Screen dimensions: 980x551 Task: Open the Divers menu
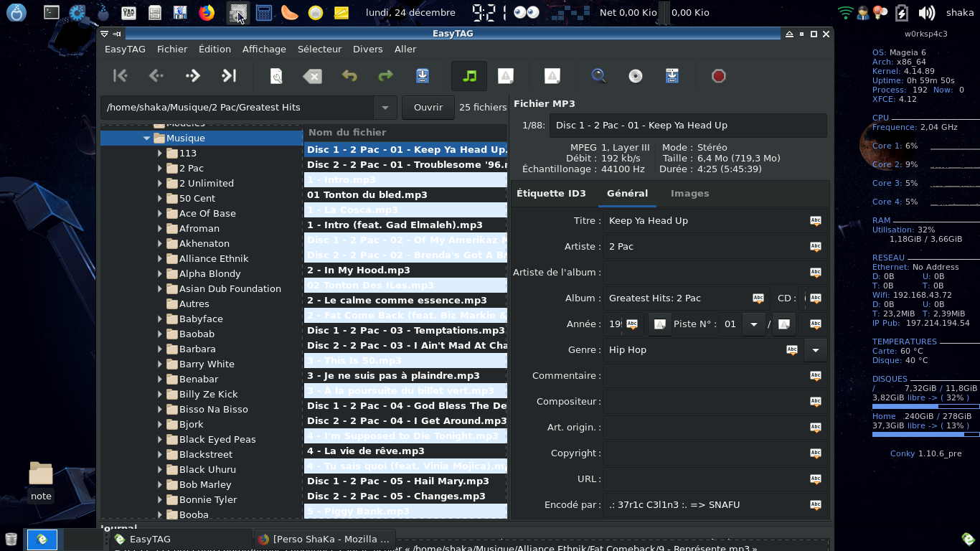(367, 49)
